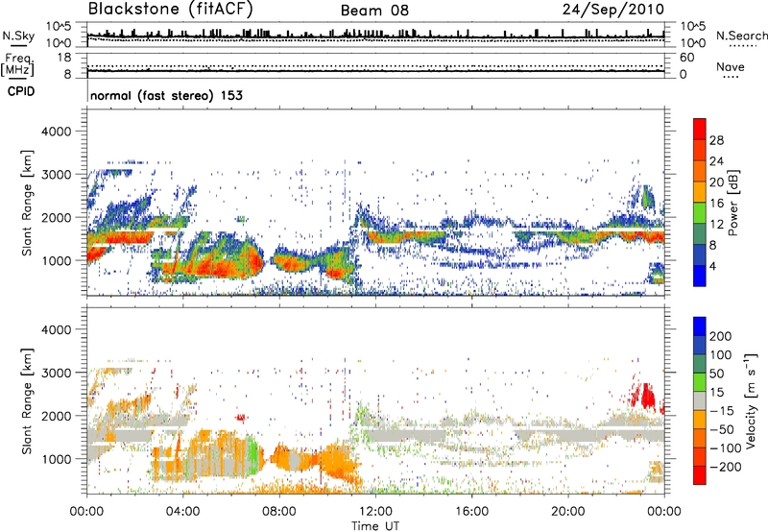Screen dimensions: 768x532
Task: Click the "12" tick on Power colorbar
Action: pos(716,224)
